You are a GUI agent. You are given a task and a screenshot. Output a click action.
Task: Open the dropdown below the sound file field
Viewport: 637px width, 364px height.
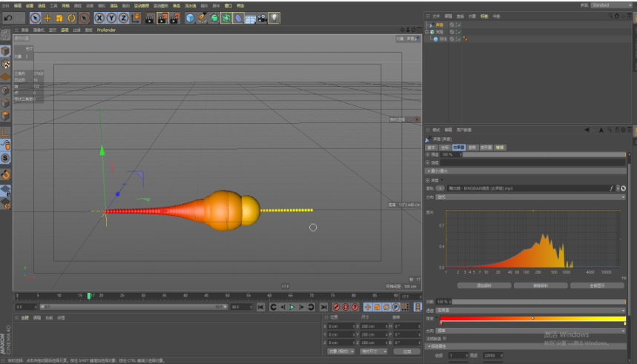pyautogui.click(x=530, y=197)
